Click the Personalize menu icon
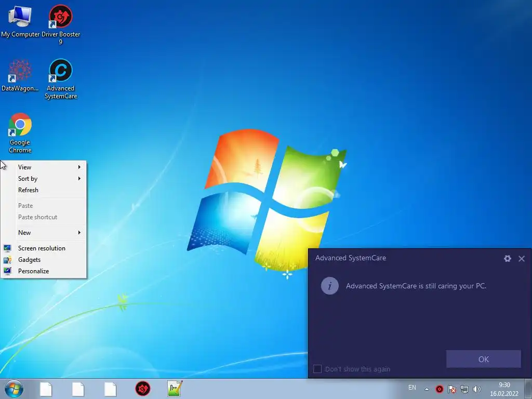 click(7, 271)
